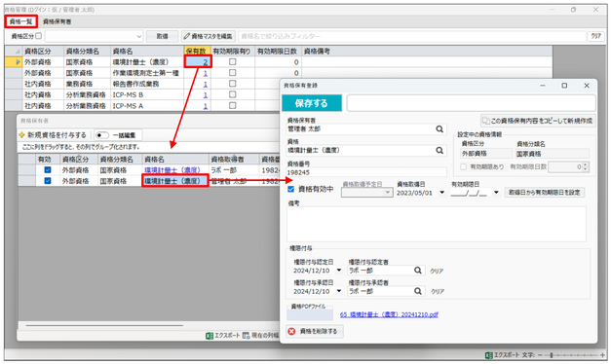
Task: Open the 資格取得予定日 dropdown
Action: 387,193
